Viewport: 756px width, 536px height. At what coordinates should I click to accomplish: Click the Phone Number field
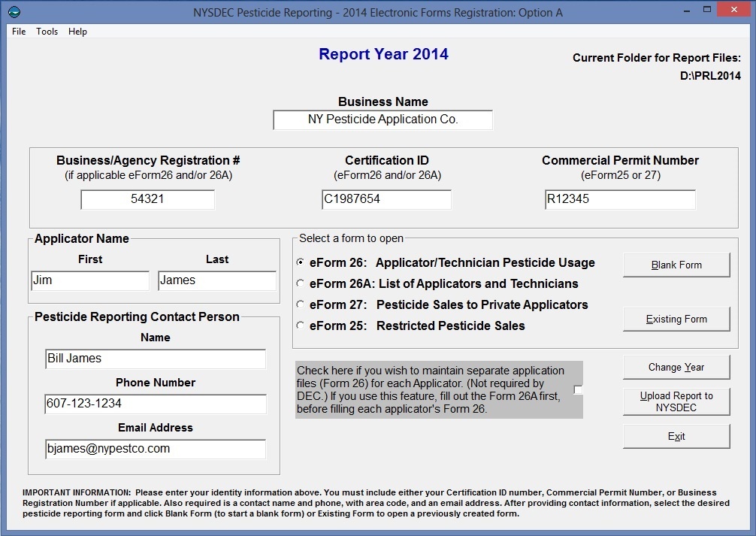[156, 404]
